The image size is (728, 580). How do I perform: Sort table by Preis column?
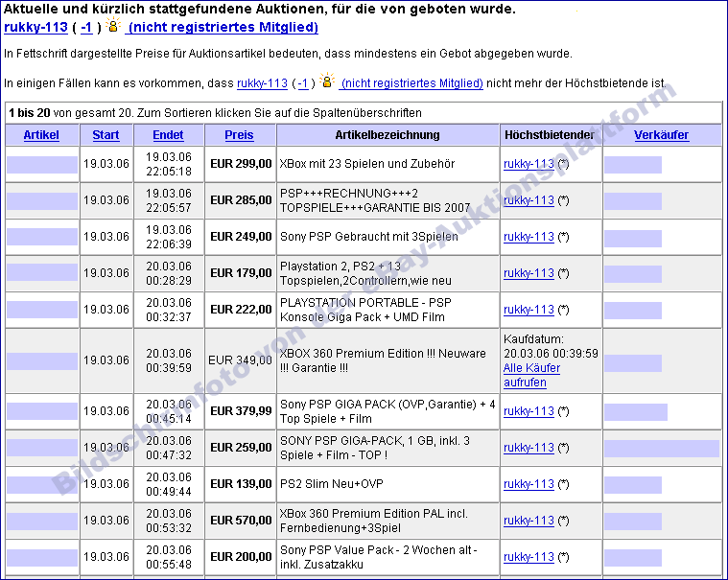coord(239,135)
